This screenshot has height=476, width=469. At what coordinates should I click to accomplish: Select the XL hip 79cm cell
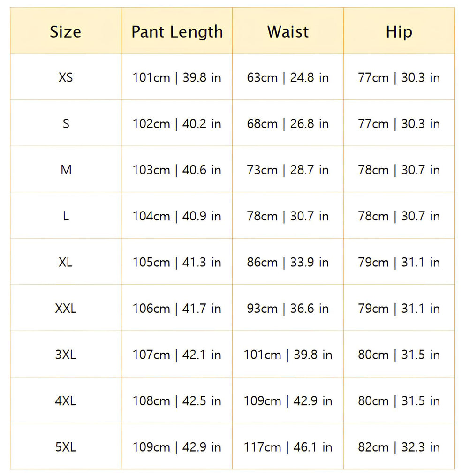399,262
